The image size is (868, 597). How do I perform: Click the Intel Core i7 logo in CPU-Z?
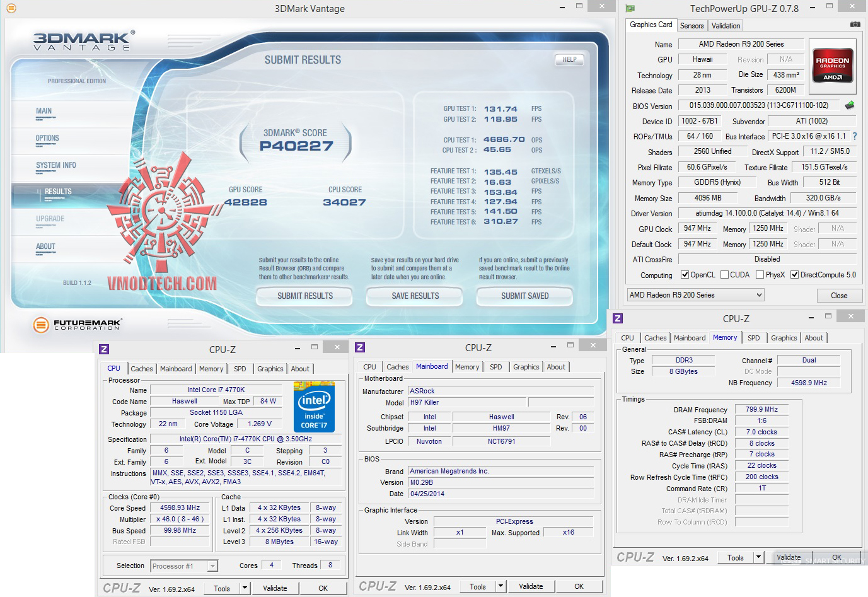[x=314, y=407]
